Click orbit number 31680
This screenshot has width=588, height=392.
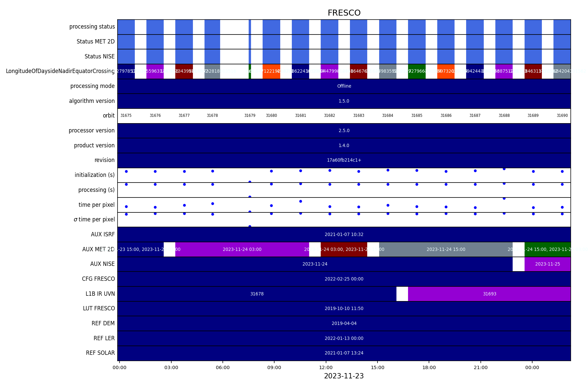point(271,116)
